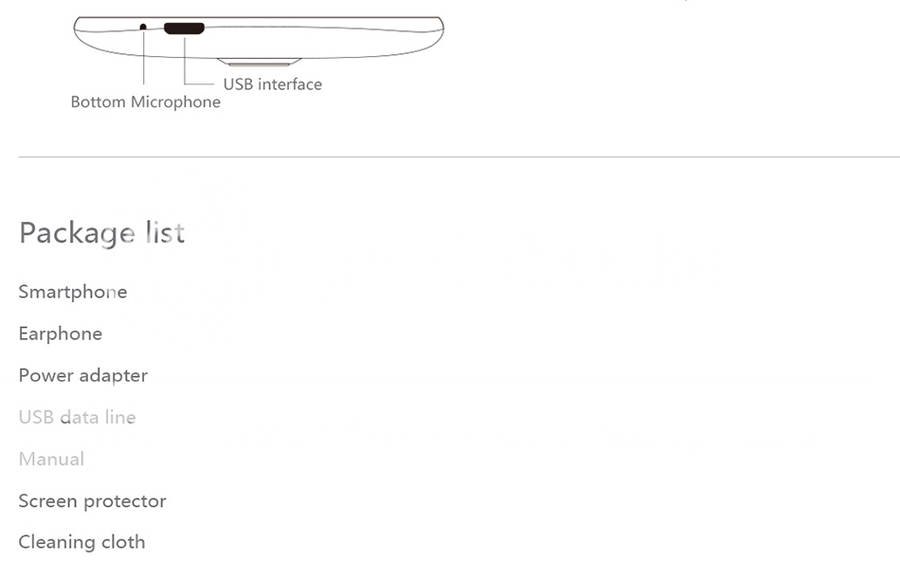Click the 'Bottom Microphone' diagram label
Screen dimensions: 900x581
145,102
